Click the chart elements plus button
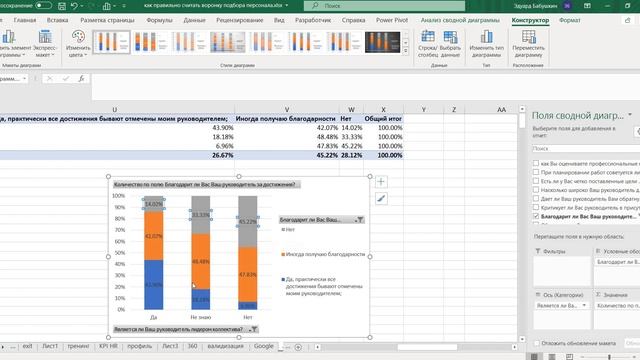640x360 pixels. pyautogui.click(x=381, y=182)
